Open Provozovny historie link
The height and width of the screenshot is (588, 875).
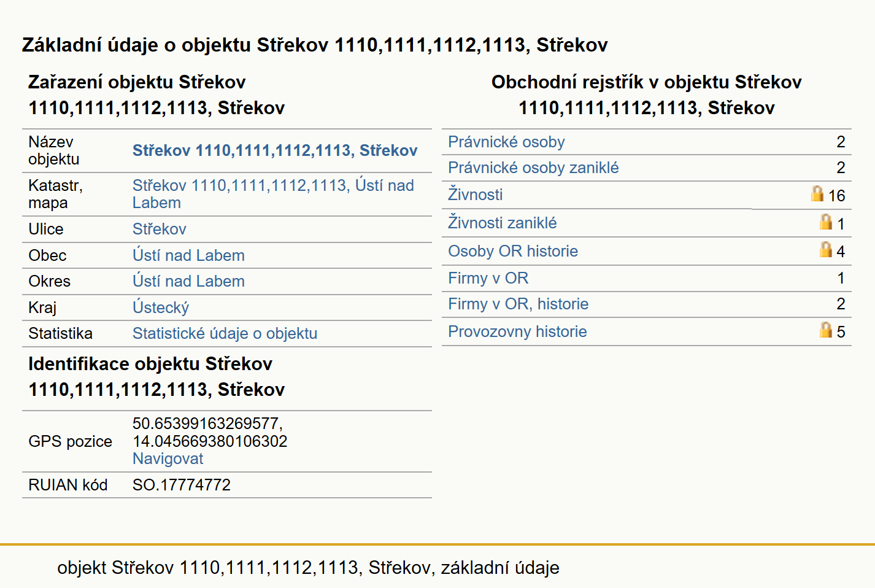coord(517,331)
